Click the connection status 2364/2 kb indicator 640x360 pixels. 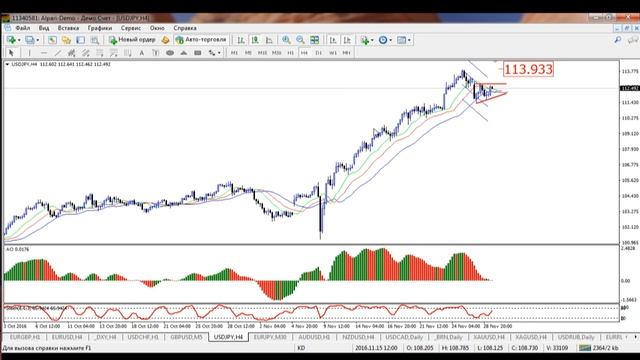point(599,348)
